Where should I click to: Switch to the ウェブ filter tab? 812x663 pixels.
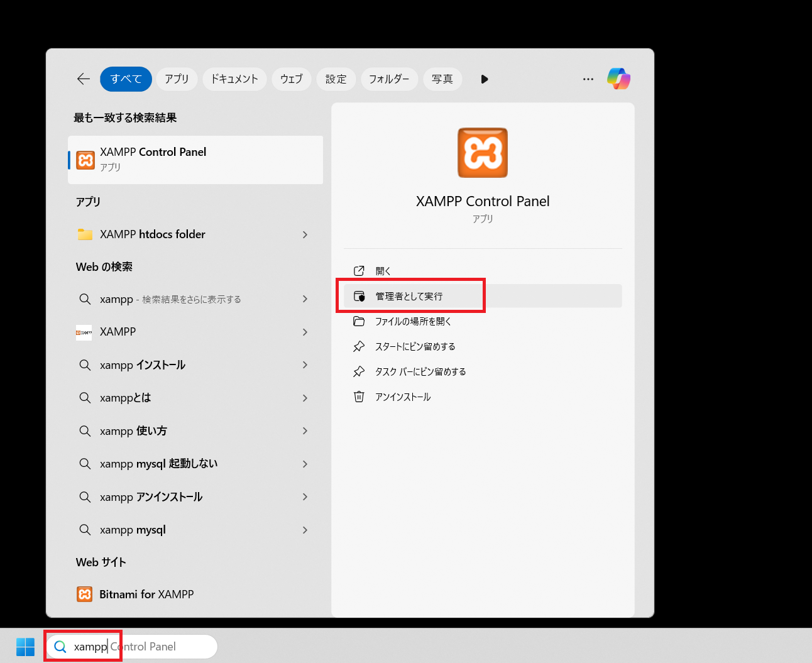(x=292, y=79)
